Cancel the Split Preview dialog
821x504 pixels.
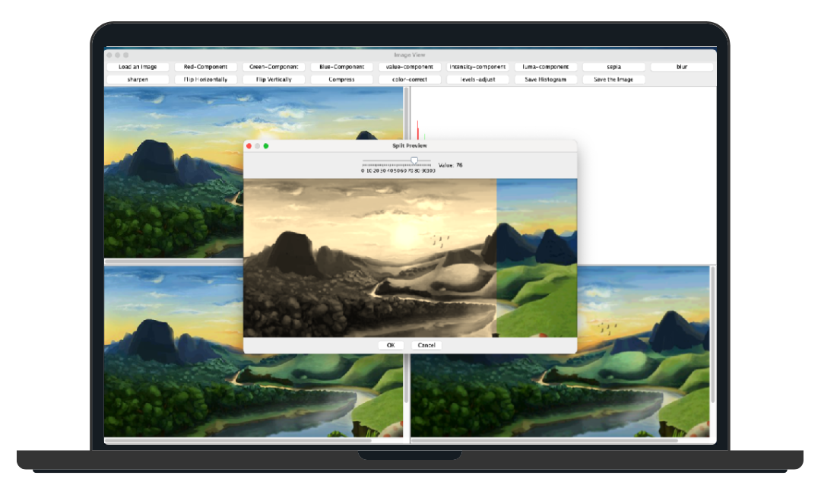click(x=426, y=345)
